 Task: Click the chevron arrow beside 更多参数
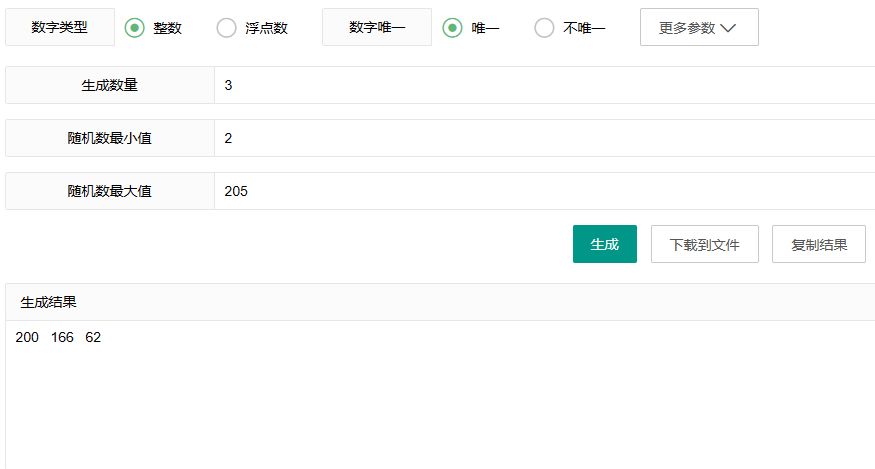728,28
